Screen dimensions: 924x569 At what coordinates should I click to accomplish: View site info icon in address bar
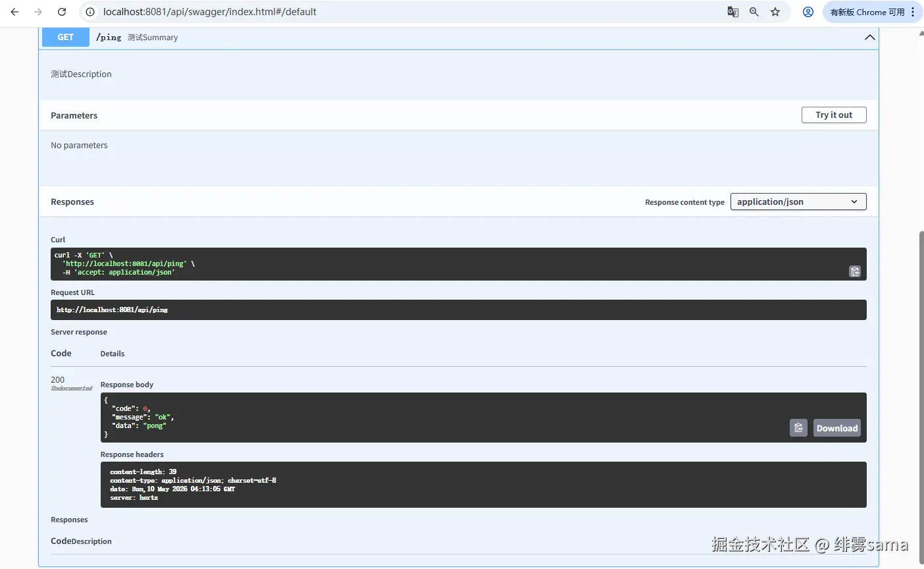click(90, 12)
